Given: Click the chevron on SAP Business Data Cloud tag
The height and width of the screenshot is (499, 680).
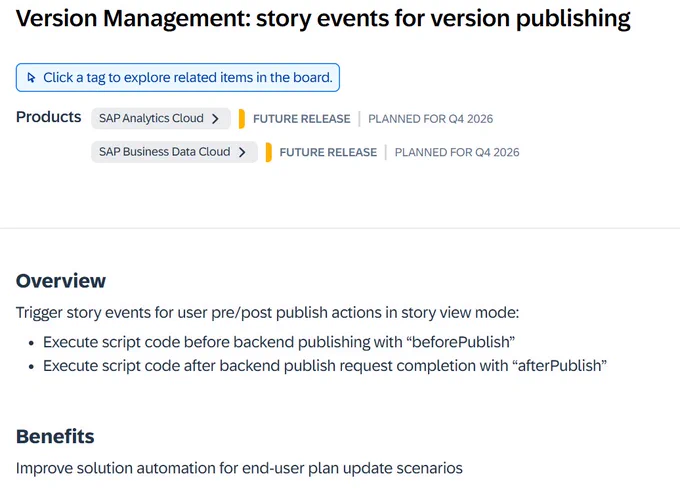Looking at the screenshot, I should 242,152.
